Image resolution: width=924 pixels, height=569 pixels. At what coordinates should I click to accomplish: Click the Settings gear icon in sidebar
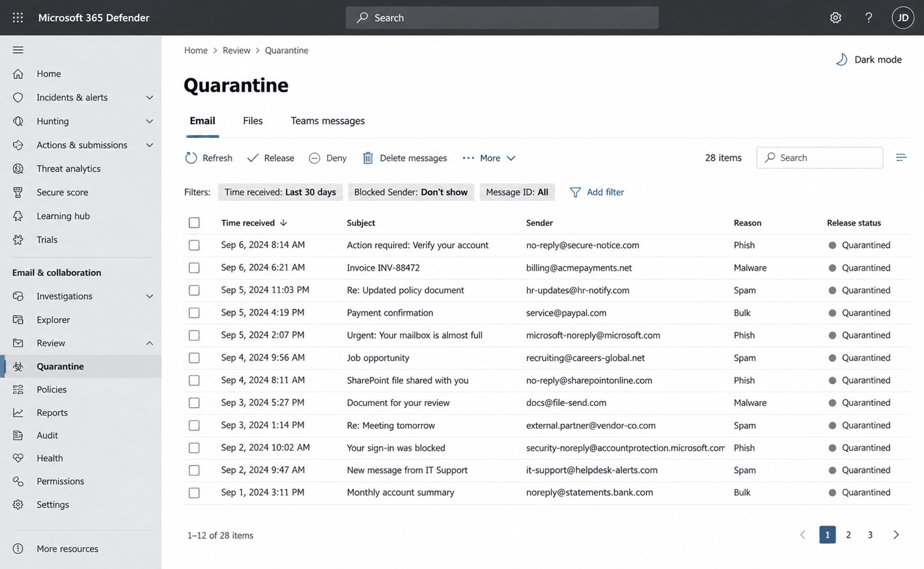point(18,504)
